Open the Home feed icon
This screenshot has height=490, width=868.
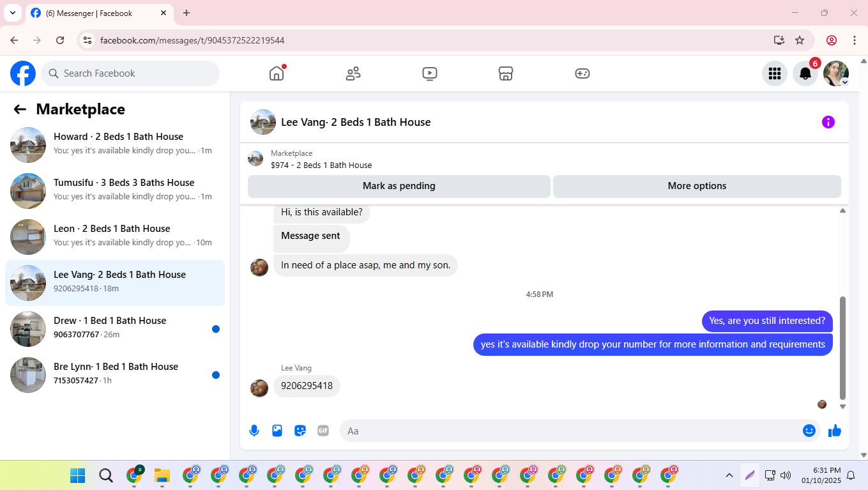pyautogui.click(x=277, y=73)
